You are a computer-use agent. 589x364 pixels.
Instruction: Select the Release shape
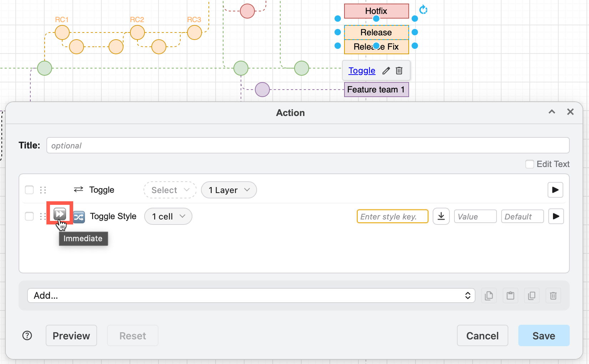(377, 32)
